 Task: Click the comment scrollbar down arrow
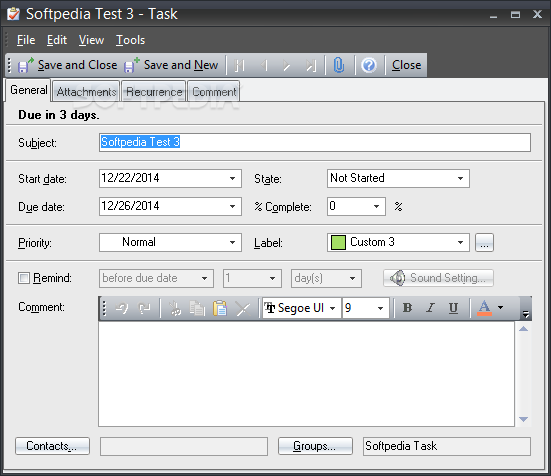pyautogui.click(x=524, y=419)
